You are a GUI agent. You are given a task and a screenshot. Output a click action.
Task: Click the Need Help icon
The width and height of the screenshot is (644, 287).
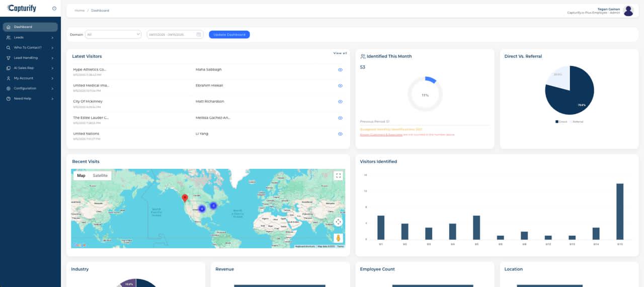(9, 99)
